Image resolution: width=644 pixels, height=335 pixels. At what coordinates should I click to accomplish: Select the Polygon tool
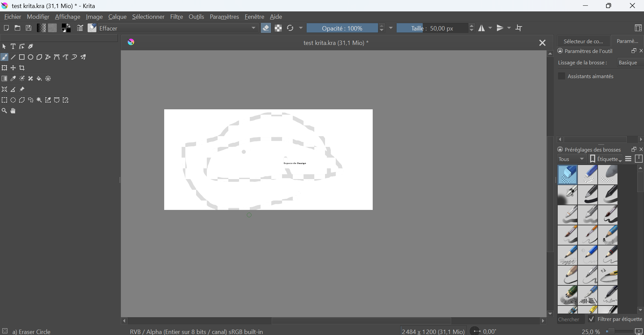(40, 57)
